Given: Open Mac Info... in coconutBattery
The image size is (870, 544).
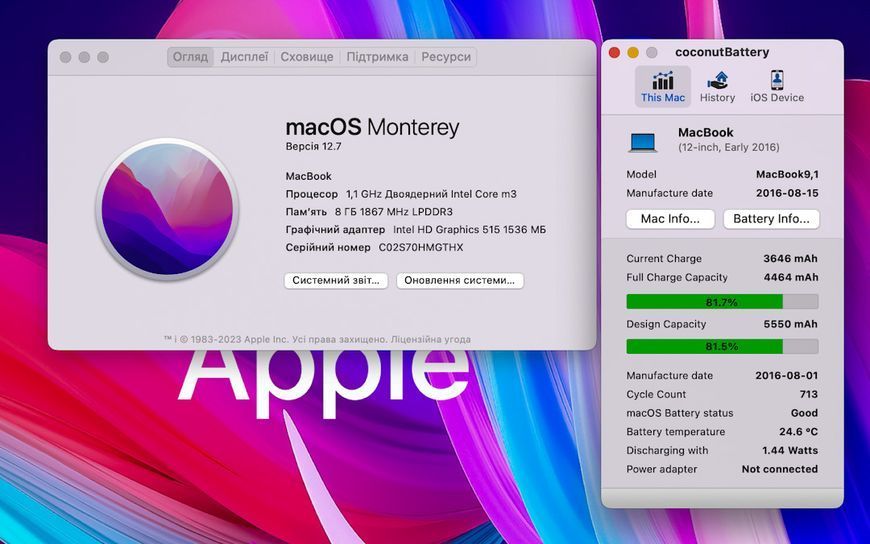Looking at the screenshot, I should pyautogui.click(x=670, y=219).
